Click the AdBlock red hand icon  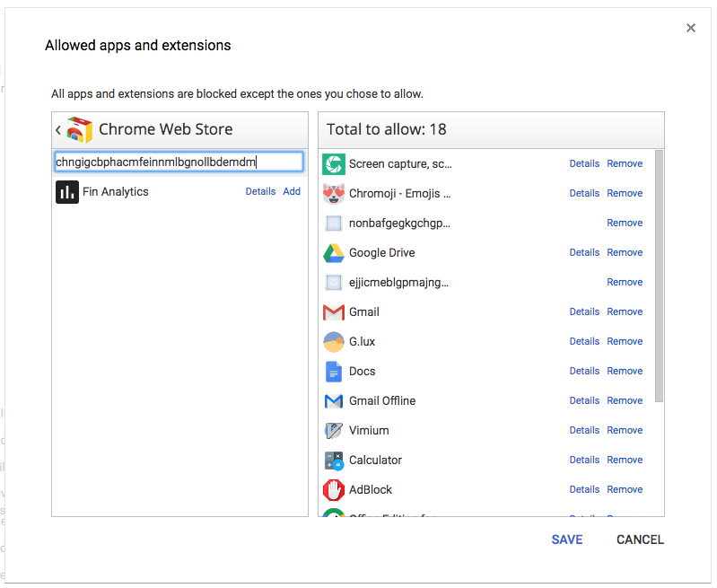point(334,490)
